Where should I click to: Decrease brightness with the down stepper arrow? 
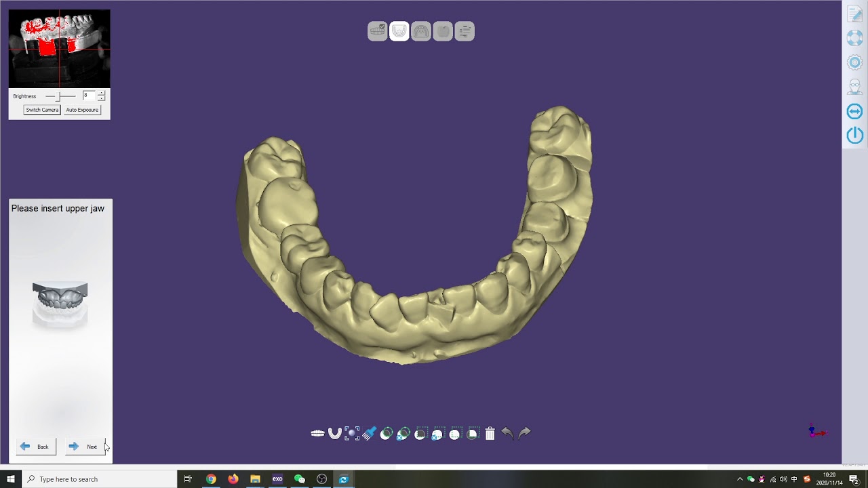(102, 99)
